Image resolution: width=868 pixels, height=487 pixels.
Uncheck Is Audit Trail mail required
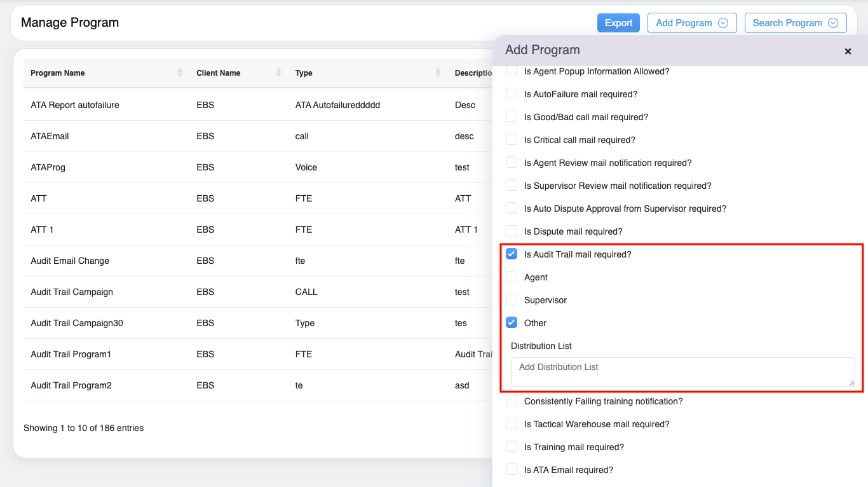[x=512, y=254]
